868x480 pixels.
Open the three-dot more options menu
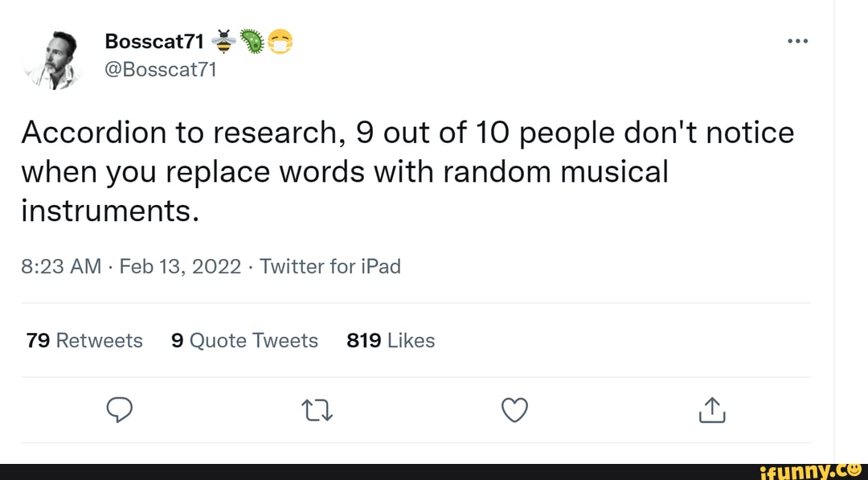pos(797,42)
